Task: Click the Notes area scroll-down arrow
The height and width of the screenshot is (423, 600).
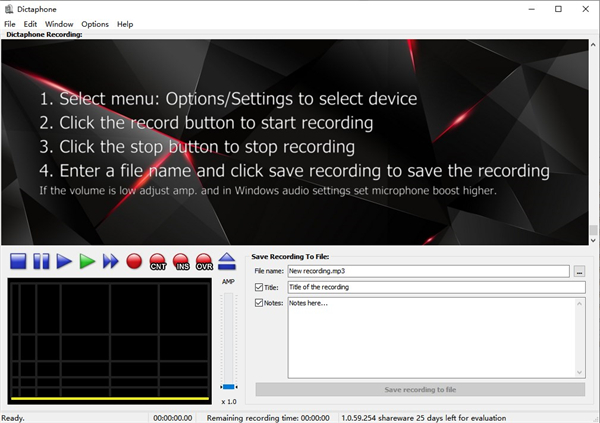Action: 579,372
